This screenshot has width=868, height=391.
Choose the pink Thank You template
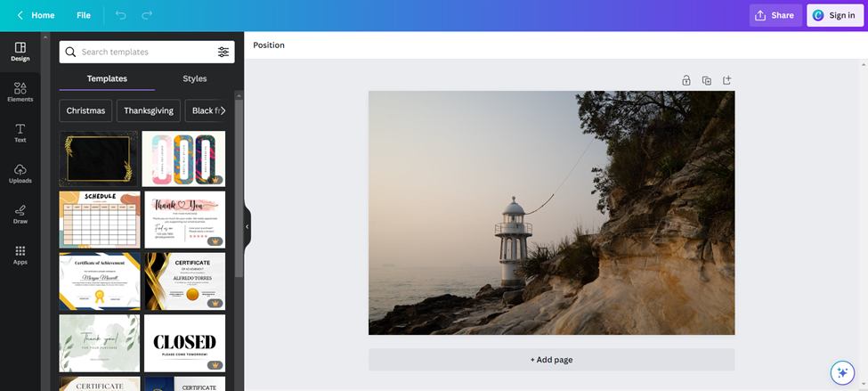(x=185, y=220)
